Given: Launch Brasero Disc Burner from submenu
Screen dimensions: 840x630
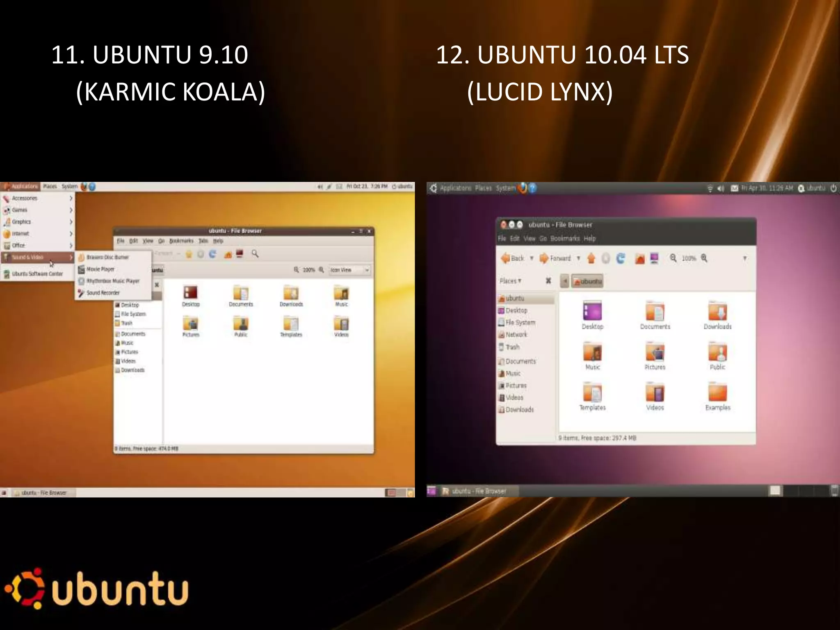Looking at the screenshot, I should (113, 257).
